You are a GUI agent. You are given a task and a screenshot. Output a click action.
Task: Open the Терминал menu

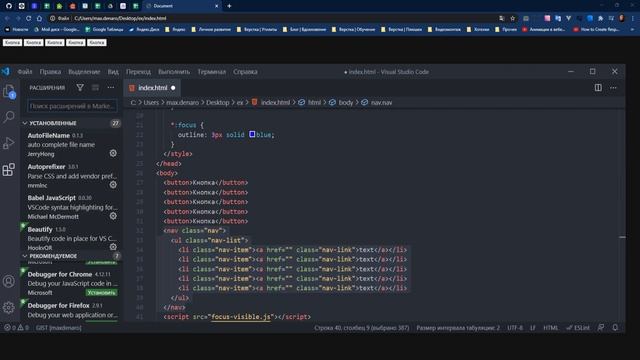tap(211, 71)
